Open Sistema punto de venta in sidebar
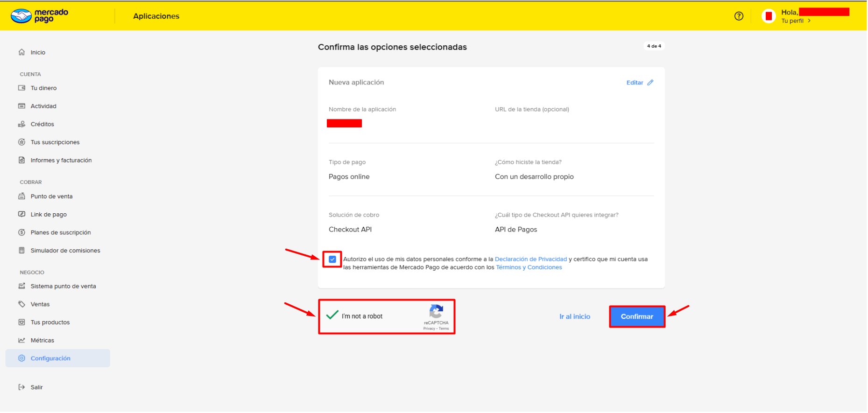Screen dimensions: 868x413 click(58, 286)
